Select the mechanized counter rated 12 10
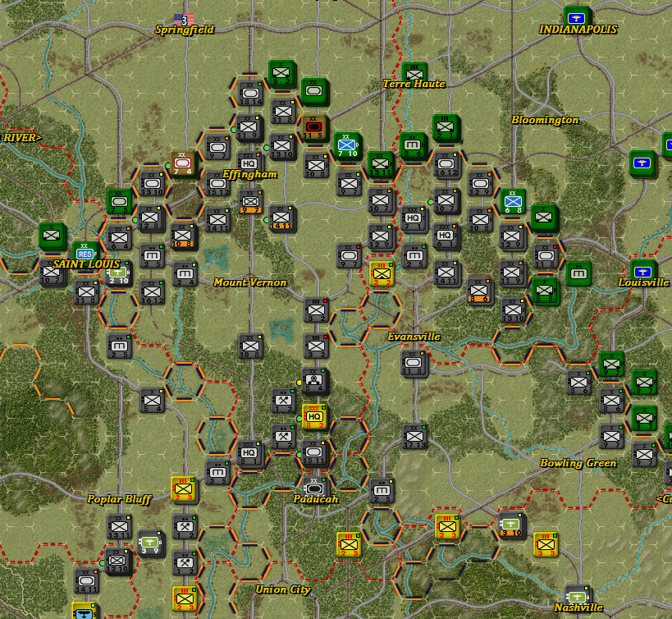 tap(117, 562)
